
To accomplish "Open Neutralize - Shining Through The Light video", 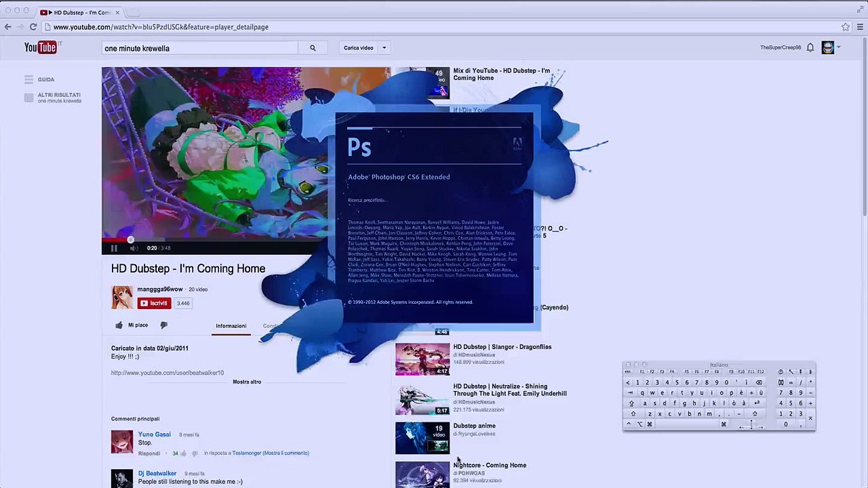I will click(x=510, y=390).
